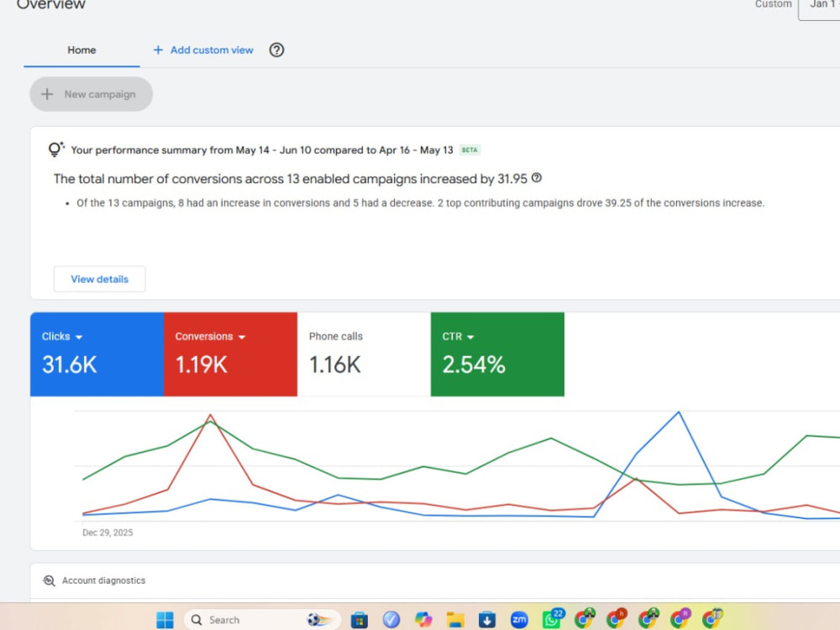840x630 pixels.
Task: Click the Account diagnostics heading
Action: (x=103, y=580)
